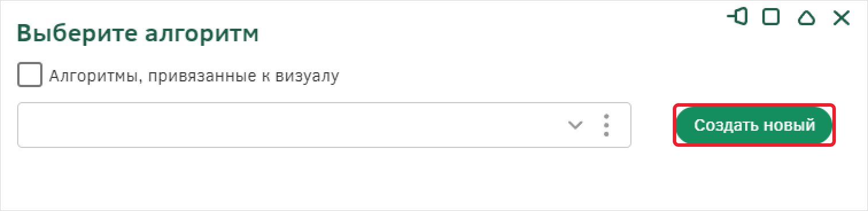Click the pushpin icon in the header

[737, 17]
